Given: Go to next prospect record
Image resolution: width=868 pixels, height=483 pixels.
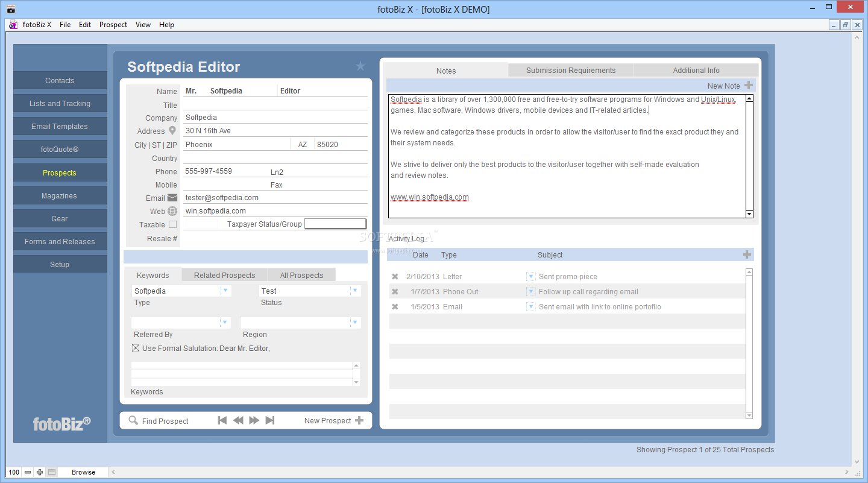Looking at the screenshot, I should (254, 420).
